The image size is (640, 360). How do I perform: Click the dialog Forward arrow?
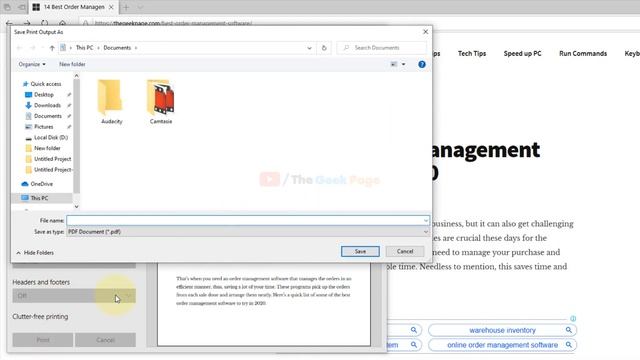[x=33, y=48]
